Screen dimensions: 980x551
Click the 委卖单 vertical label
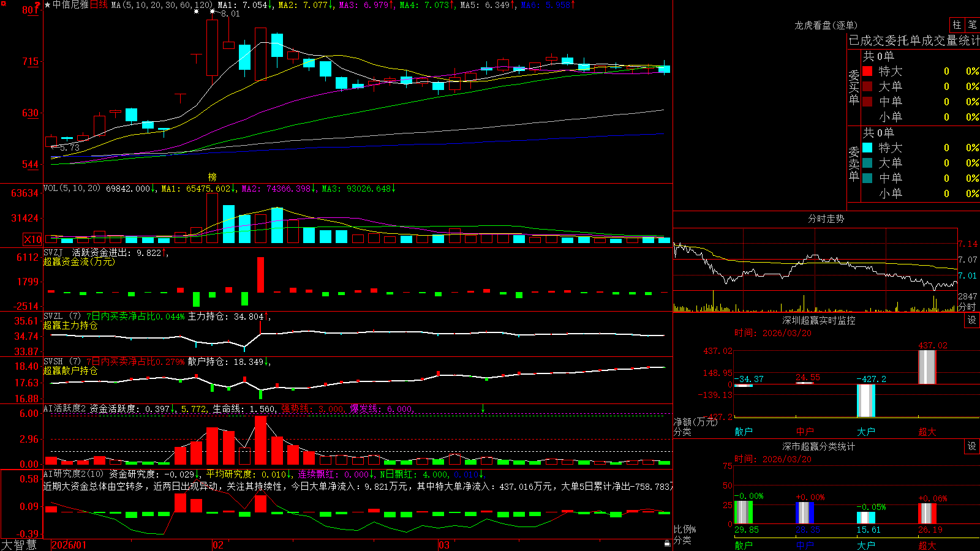(854, 163)
